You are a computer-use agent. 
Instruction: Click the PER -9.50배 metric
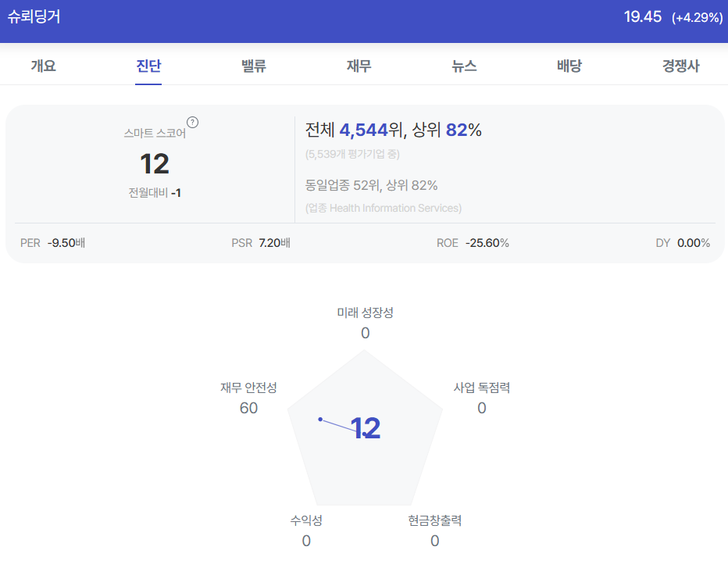[x=52, y=243]
